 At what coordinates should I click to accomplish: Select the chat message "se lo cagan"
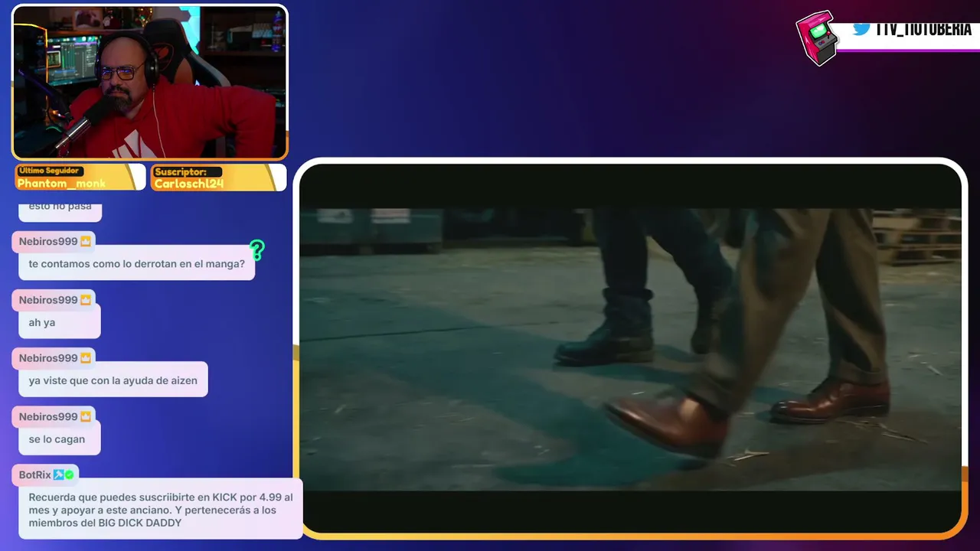59,439
